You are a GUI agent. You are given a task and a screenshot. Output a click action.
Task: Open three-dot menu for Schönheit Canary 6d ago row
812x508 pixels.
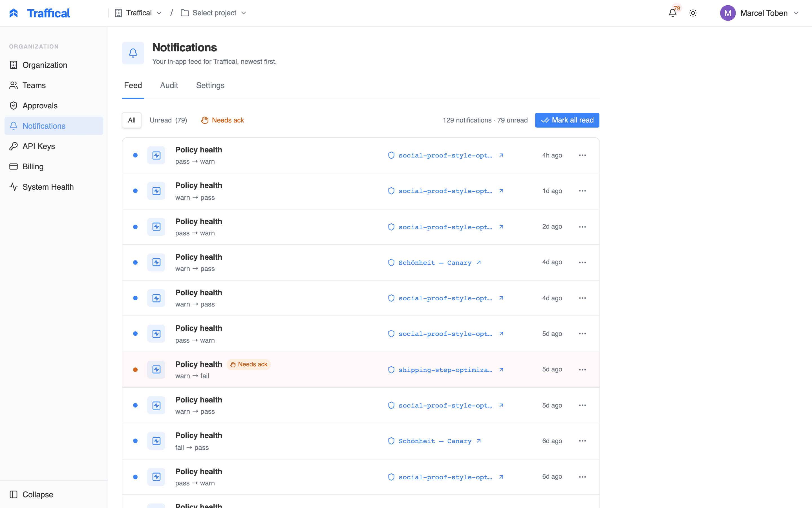[x=582, y=441]
